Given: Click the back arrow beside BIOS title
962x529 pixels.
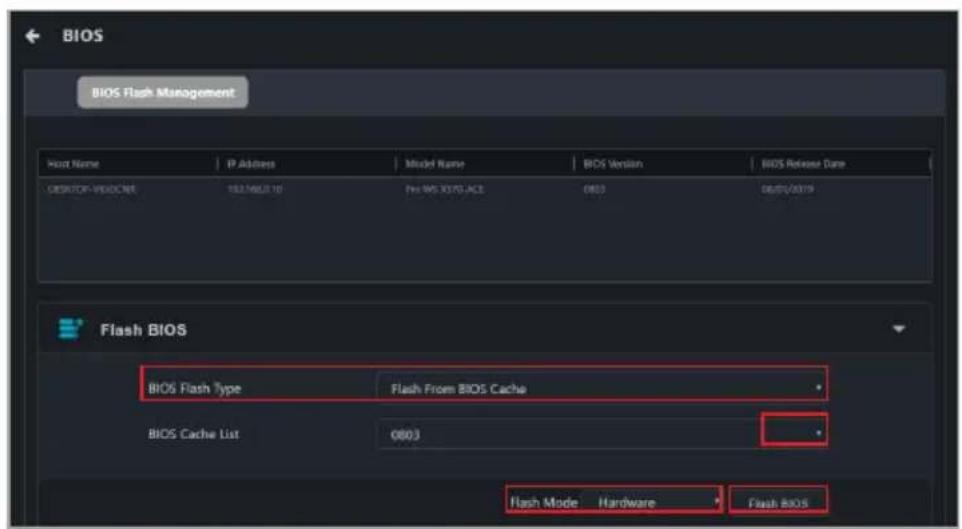Looking at the screenshot, I should (x=33, y=36).
